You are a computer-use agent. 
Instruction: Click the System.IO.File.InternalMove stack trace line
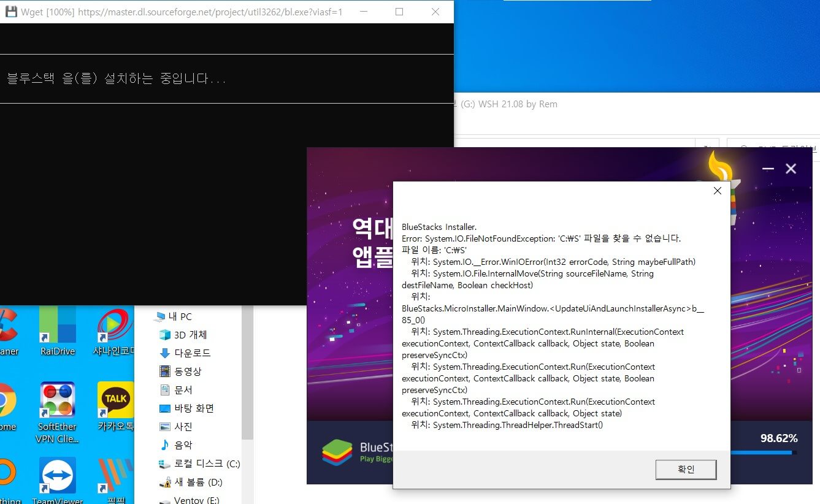click(528, 280)
